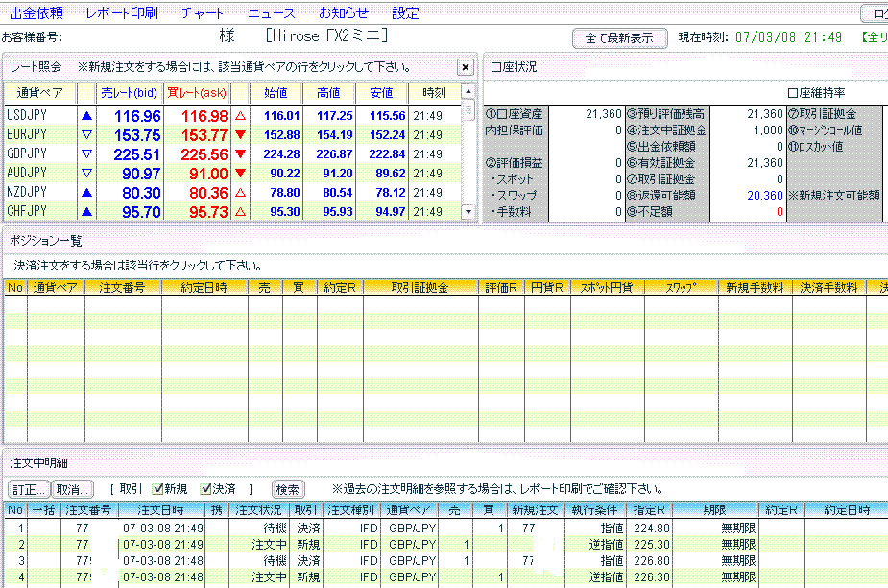Click CHFJPY bid up-arrow indicator
The height and width of the screenshot is (588, 888).
[x=86, y=212]
